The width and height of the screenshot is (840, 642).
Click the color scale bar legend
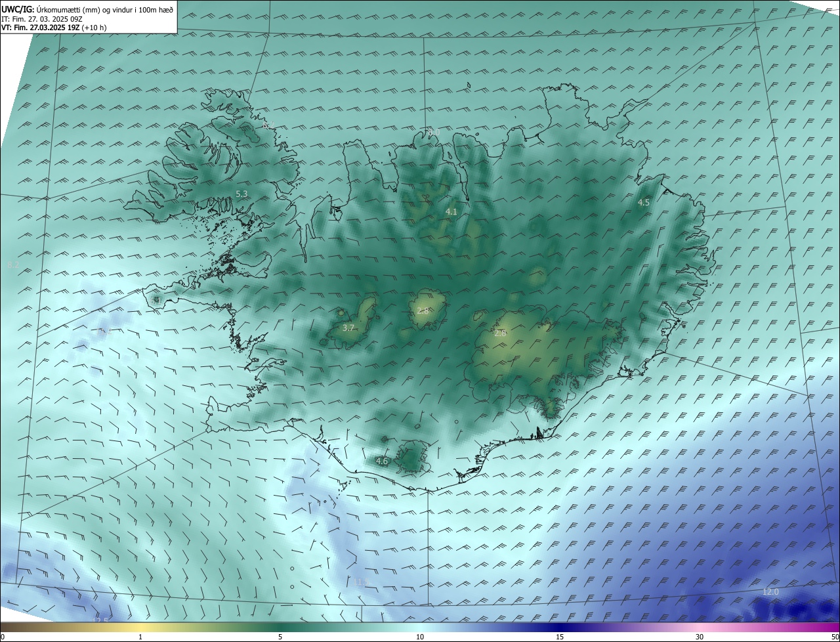[420, 627]
